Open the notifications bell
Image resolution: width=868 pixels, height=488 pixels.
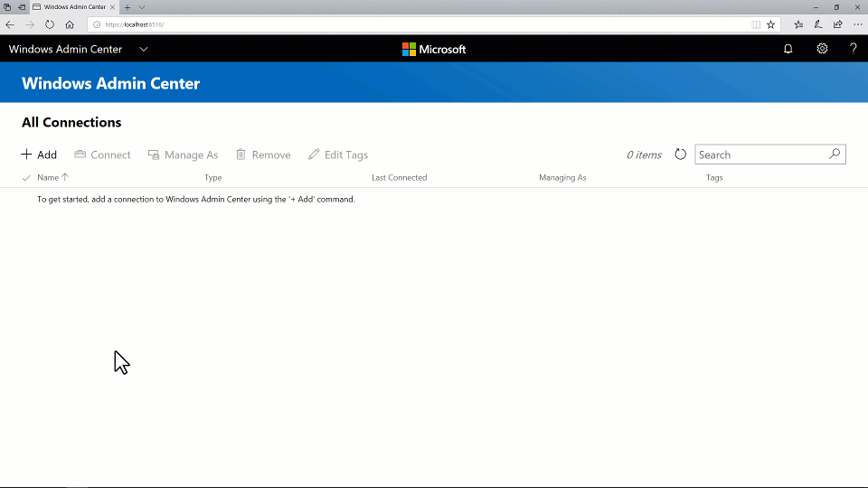tap(788, 49)
